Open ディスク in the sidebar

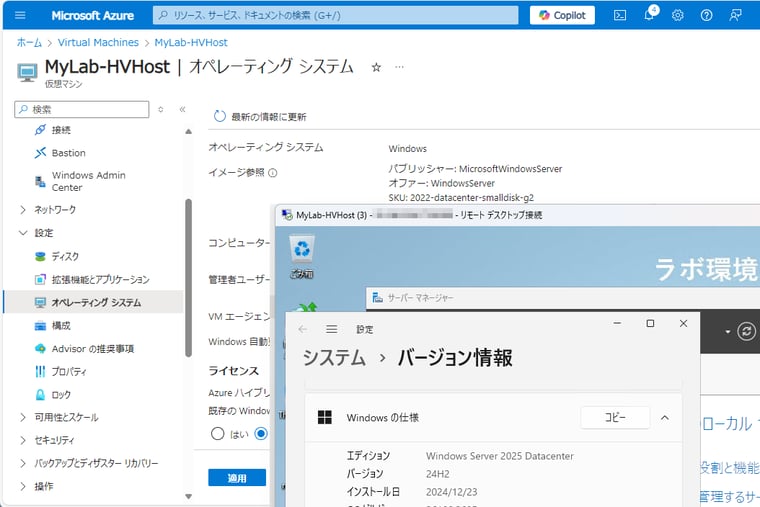(x=65, y=256)
